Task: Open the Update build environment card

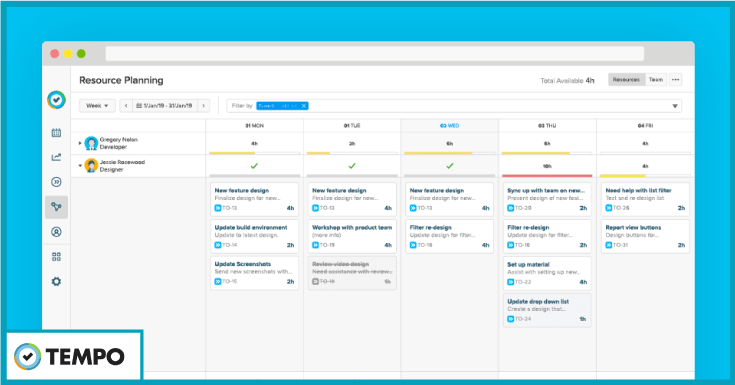Action: pos(254,236)
